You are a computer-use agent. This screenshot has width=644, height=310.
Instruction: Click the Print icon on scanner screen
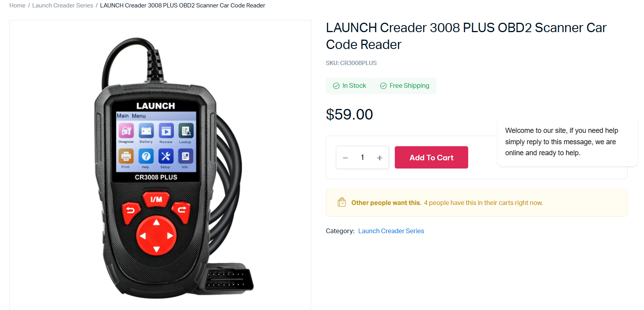(x=126, y=156)
